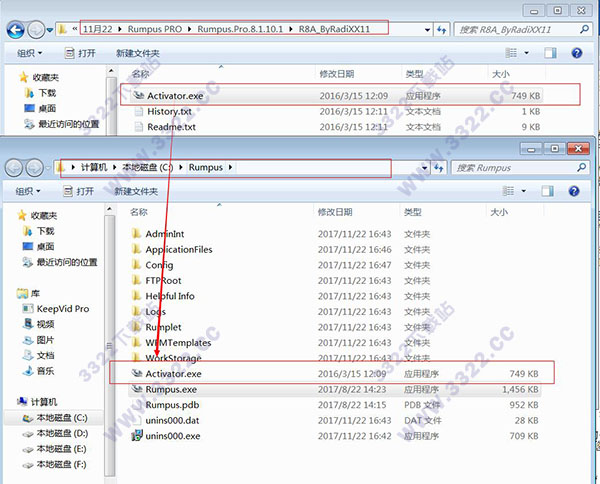
Task: Toggle preview pane in R8A_ByRadiXX11 window
Action: tap(550, 53)
